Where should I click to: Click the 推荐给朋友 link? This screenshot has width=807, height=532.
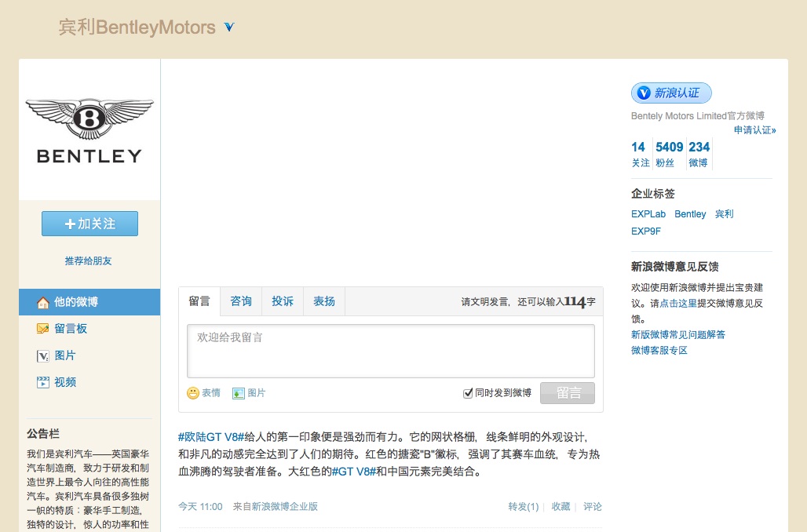pos(88,261)
